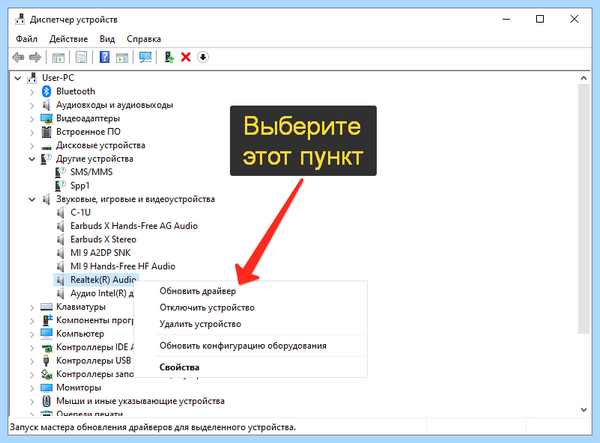Click the scrollbar up arrow
Viewport: 600px width, 443px height.
coord(583,78)
